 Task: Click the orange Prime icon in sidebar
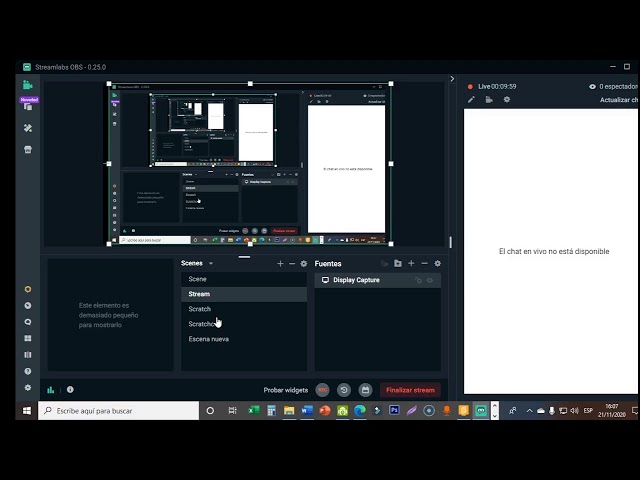point(28,289)
